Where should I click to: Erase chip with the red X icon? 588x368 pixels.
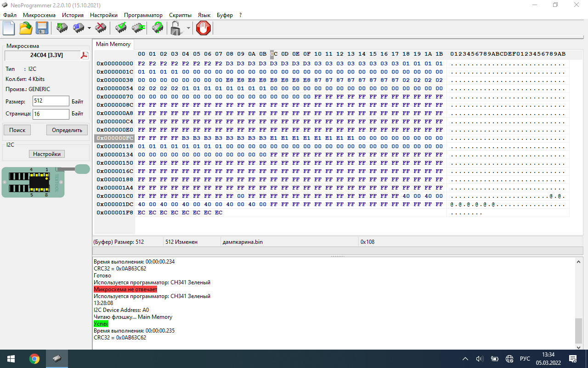[101, 29]
